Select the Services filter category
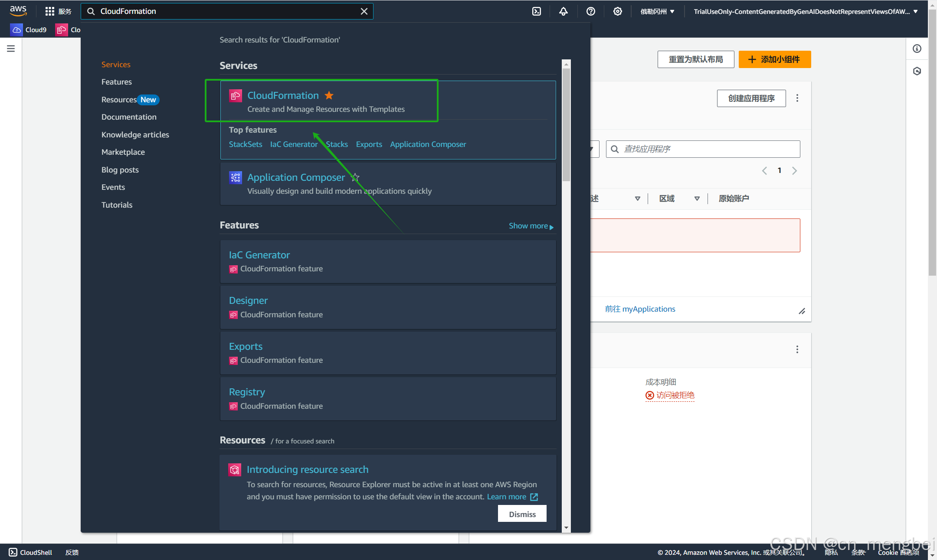The image size is (937, 560). pos(116,65)
